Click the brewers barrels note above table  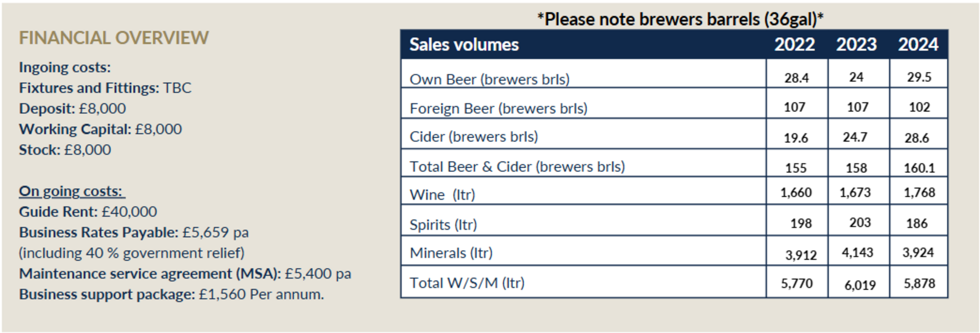(x=680, y=19)
